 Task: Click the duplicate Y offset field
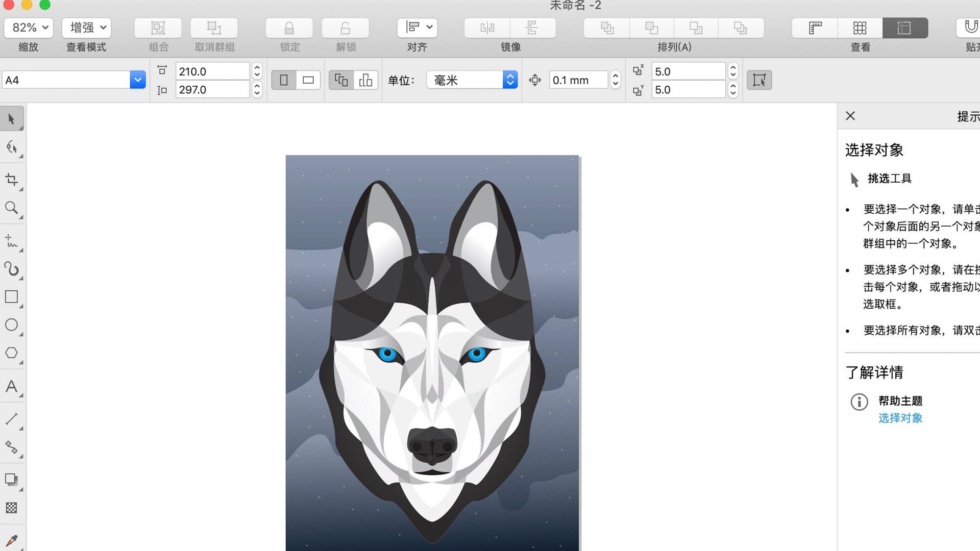coord(688,90)
